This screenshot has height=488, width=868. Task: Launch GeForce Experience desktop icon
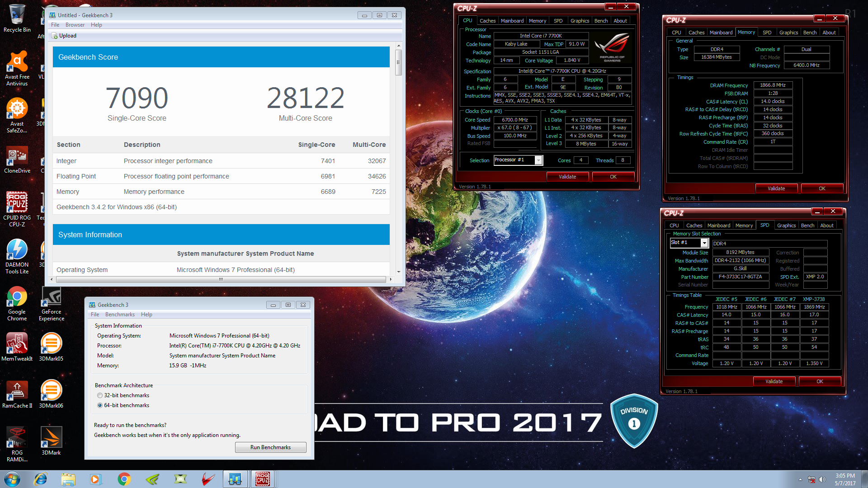point(51,304)
